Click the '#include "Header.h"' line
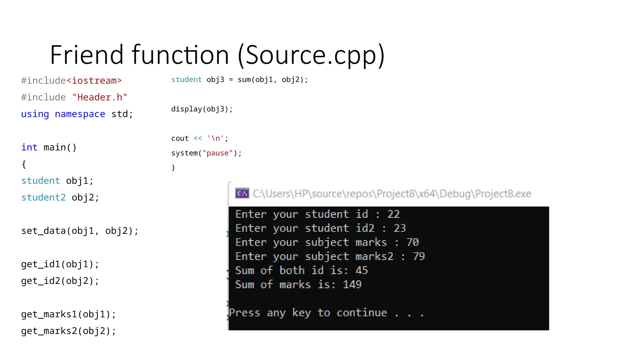 [74, 97]
